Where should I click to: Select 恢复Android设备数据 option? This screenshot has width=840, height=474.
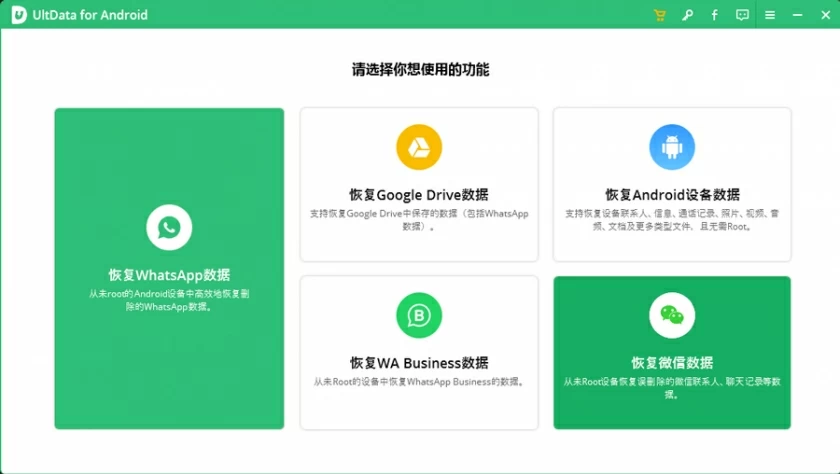[x=672, y=194]
